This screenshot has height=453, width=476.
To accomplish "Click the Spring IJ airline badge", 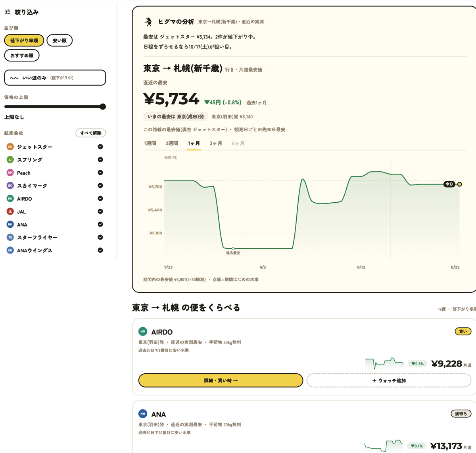I will click(x=10, y=159).
